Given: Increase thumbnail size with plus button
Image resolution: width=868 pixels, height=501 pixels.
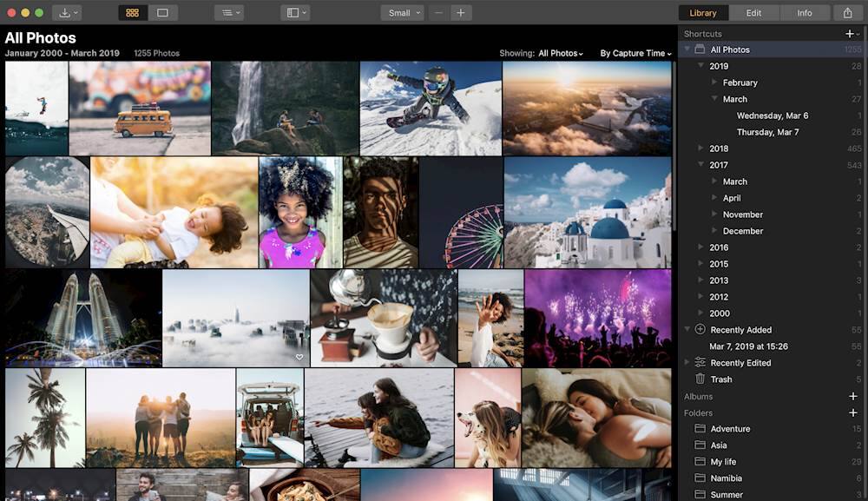Looking at the screenshot, I should click(x=461, y=13).
